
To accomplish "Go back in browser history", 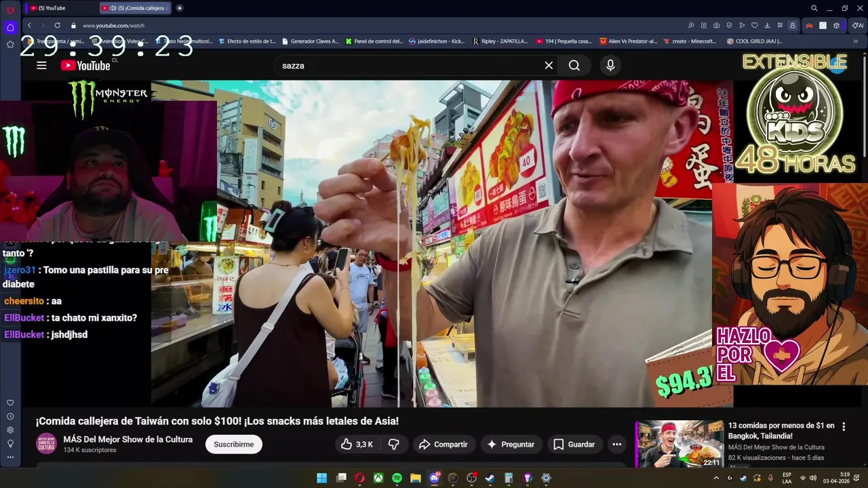I will coord(29,25).
